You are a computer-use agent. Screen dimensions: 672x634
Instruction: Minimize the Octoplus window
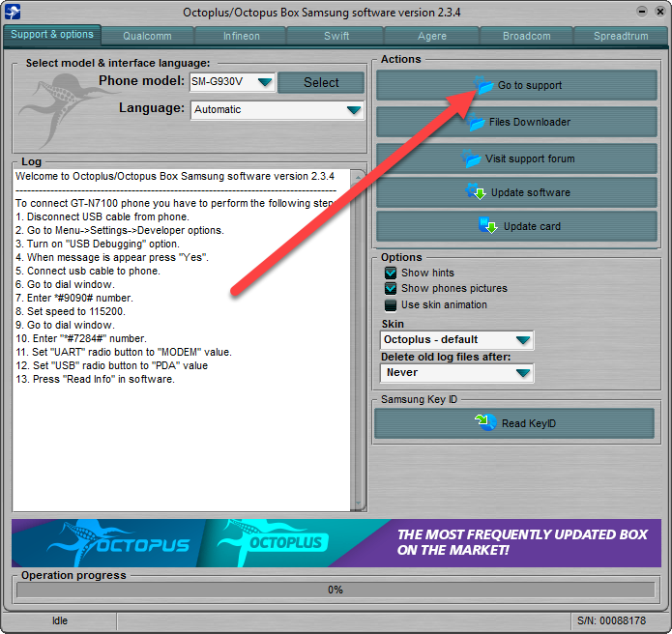coord(642,12)
